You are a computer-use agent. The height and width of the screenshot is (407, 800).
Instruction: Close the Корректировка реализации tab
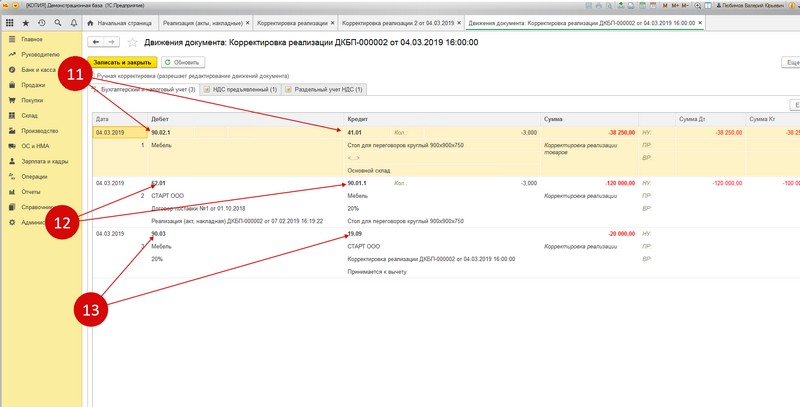pos(333,23)
